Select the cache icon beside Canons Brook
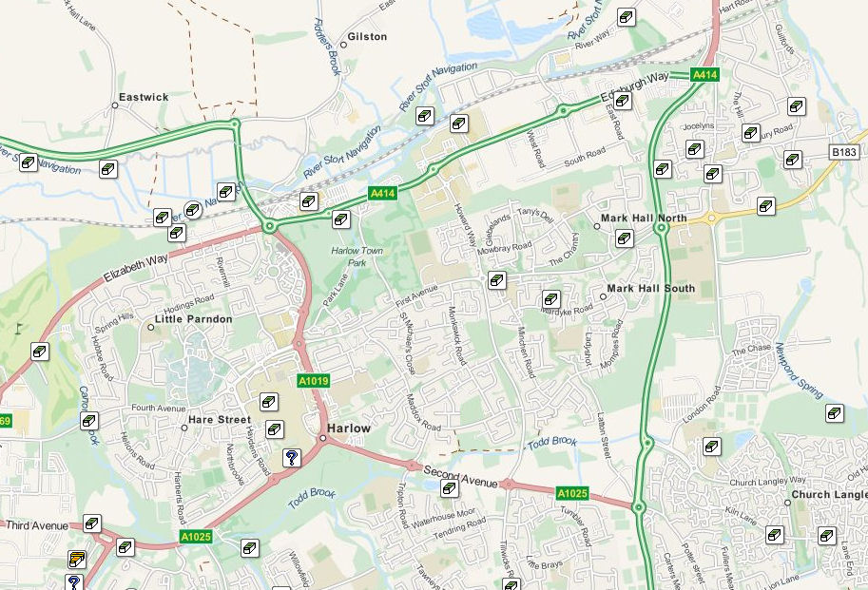The width and height of the screenshot is (868, 590). [89, 421]
